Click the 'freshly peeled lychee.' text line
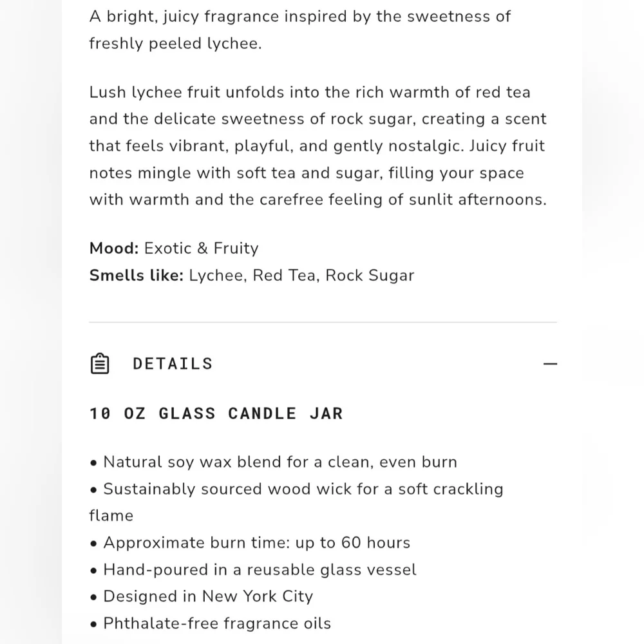The width and height of the screenshot is (644, 644). (x=175, y=44)
